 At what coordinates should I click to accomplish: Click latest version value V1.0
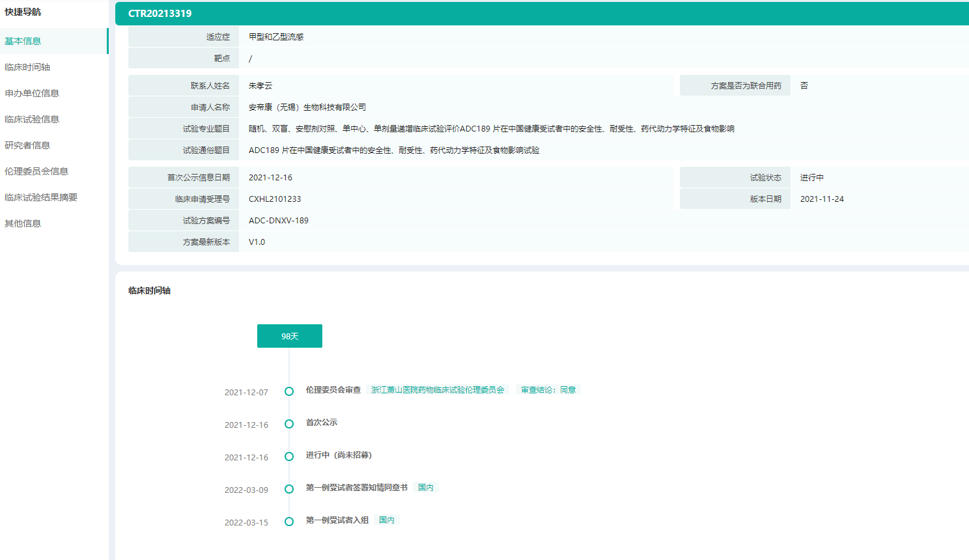point(257,242)
